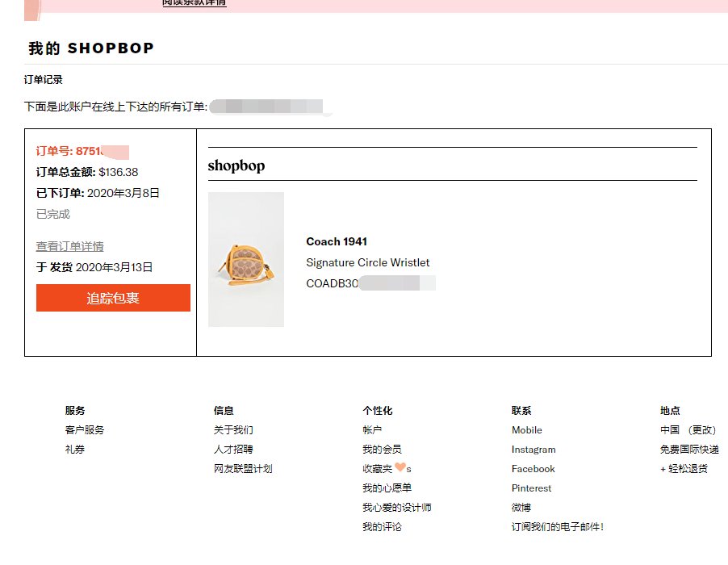Open the Facebook footer link
This screenshot has height=565, width=728.
tap(533, 469)
